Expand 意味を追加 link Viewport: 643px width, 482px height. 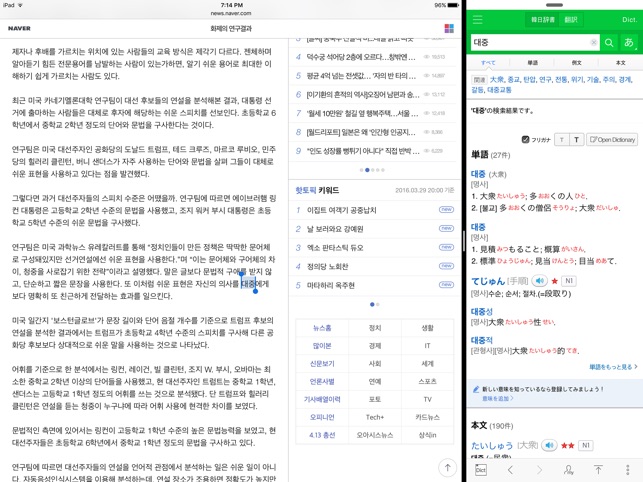pyautogui.click(x=498, y=398)
